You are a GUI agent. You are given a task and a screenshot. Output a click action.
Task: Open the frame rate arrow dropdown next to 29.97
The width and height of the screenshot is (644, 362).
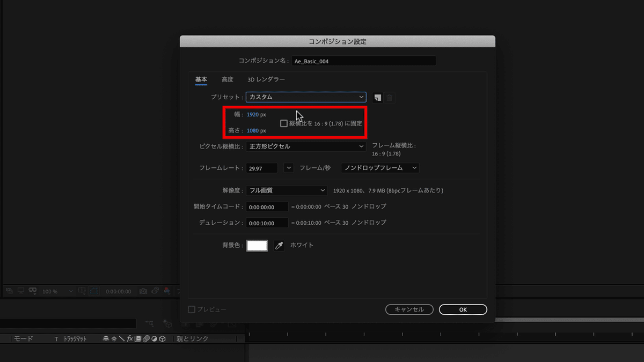click(289, 168)
